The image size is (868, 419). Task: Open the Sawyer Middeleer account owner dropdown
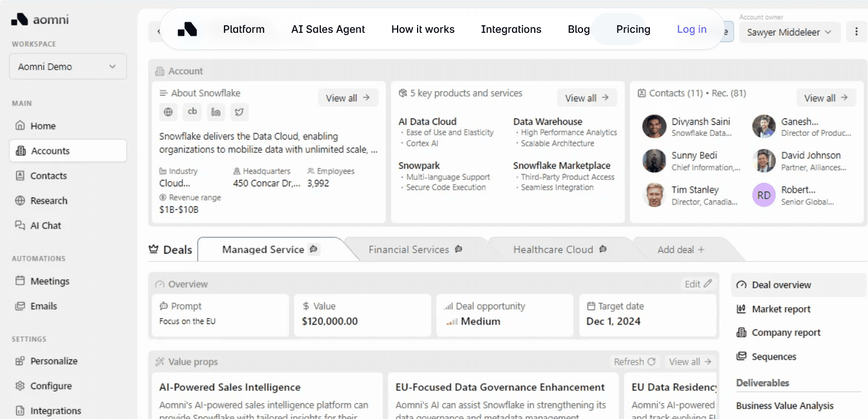789,32
